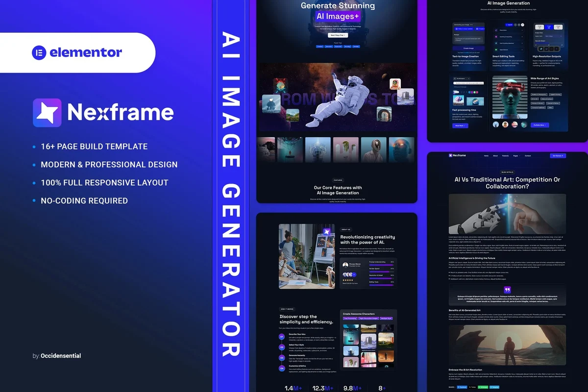Click the Prompt Understanding progress bar
588x392 pixels.
click(382, 265)
